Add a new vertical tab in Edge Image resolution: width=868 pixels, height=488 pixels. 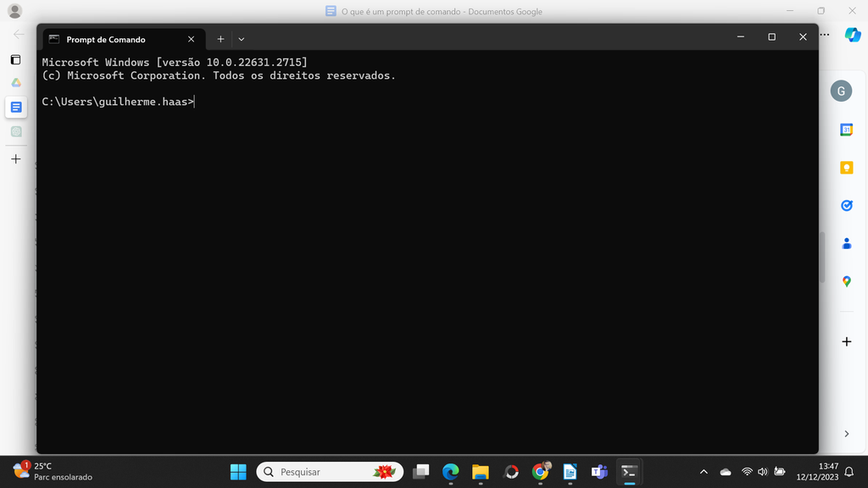(15, 159)
